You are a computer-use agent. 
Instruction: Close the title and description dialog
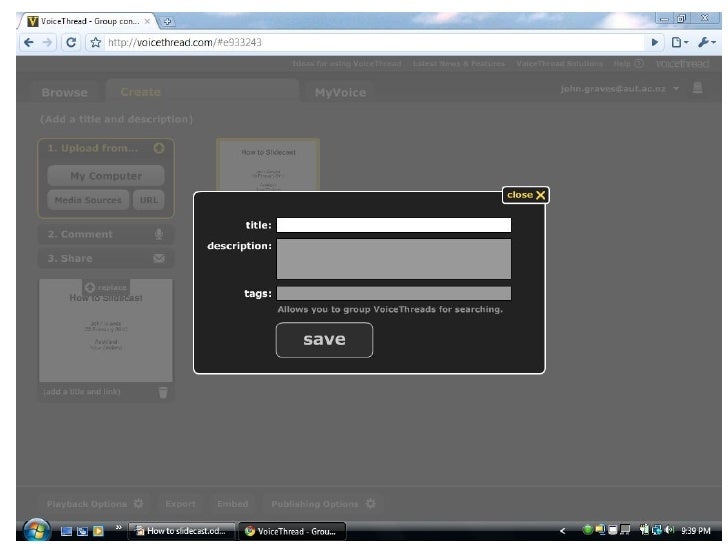[x=526, y=195]
